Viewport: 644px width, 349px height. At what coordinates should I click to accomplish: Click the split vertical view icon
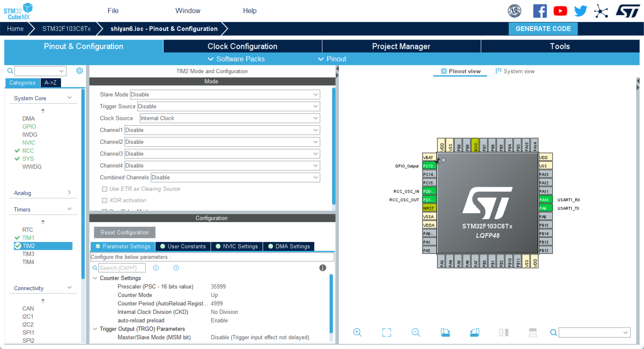pyautogui.click(x=504, y=332)
